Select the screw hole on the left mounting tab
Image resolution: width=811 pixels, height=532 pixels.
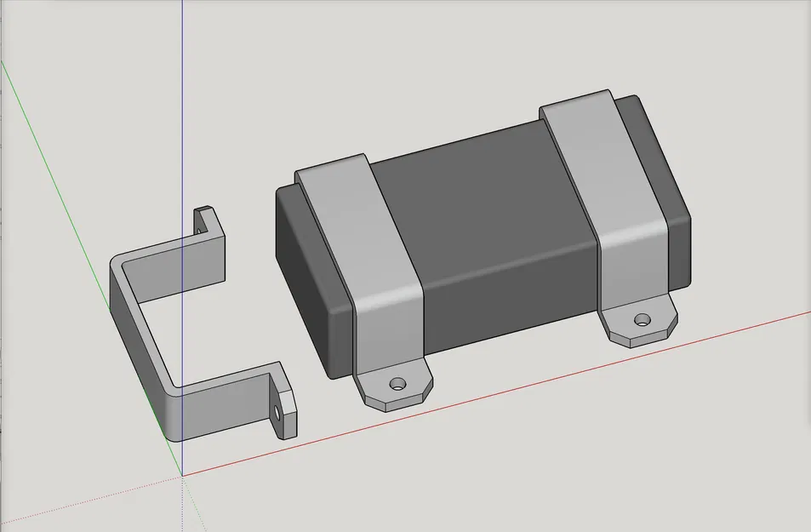pos(397,381)
